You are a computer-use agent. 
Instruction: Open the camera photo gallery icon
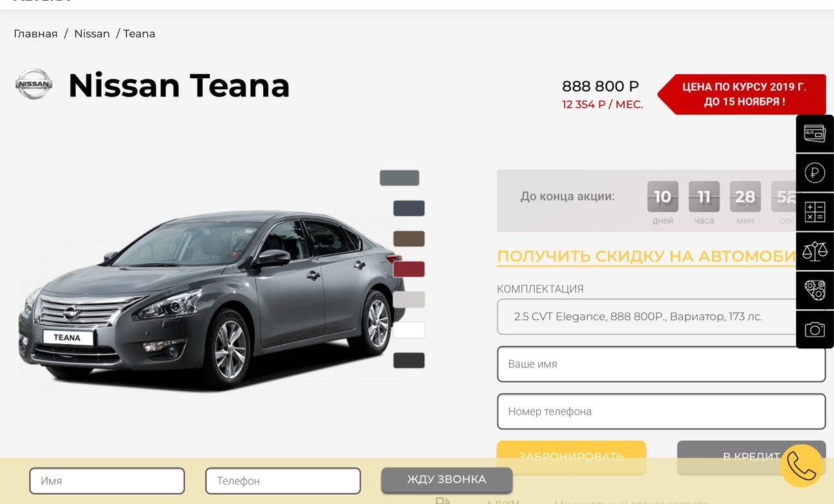[814, 329]
